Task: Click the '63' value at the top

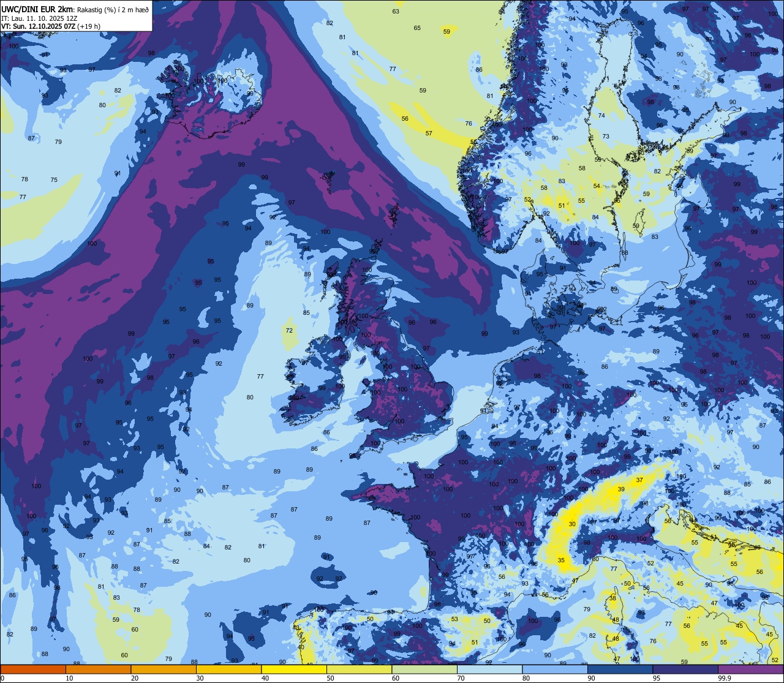Action: [x=396, y=12]
